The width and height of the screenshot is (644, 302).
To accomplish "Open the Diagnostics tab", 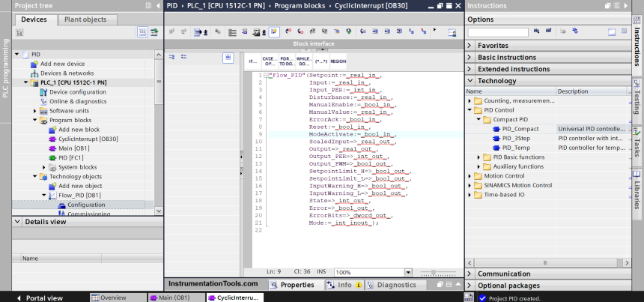I will 391,285.
